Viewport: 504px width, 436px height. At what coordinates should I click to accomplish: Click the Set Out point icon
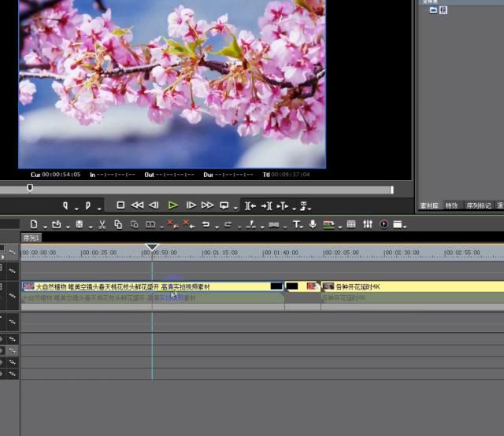[87, 205]
